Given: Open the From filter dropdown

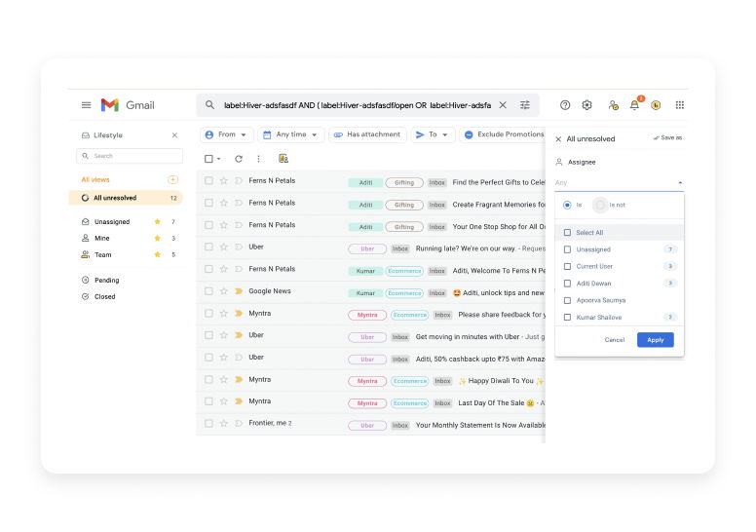Looking at the screenshot, I should coord(227,134).
